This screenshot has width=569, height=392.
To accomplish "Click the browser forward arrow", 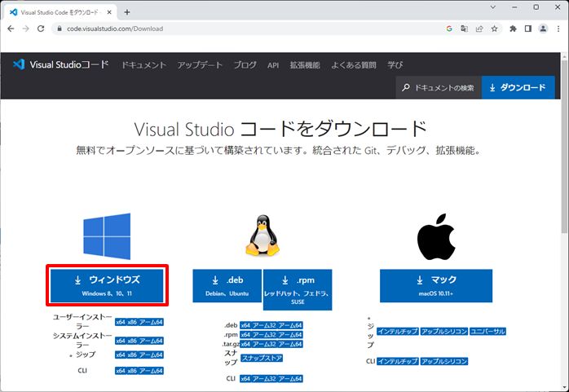I will point(26,29).
